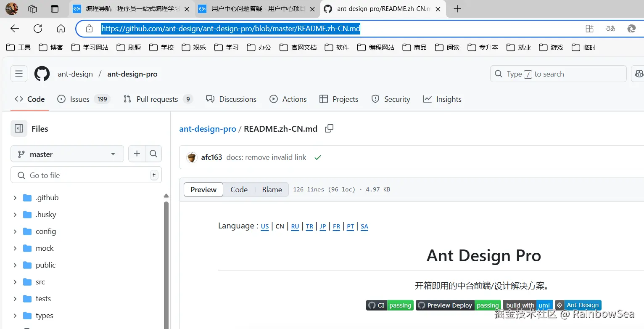Viewport: 644px width, 329px height.
Task: Open the tab workspaces icon
Action: pos(33,9)
